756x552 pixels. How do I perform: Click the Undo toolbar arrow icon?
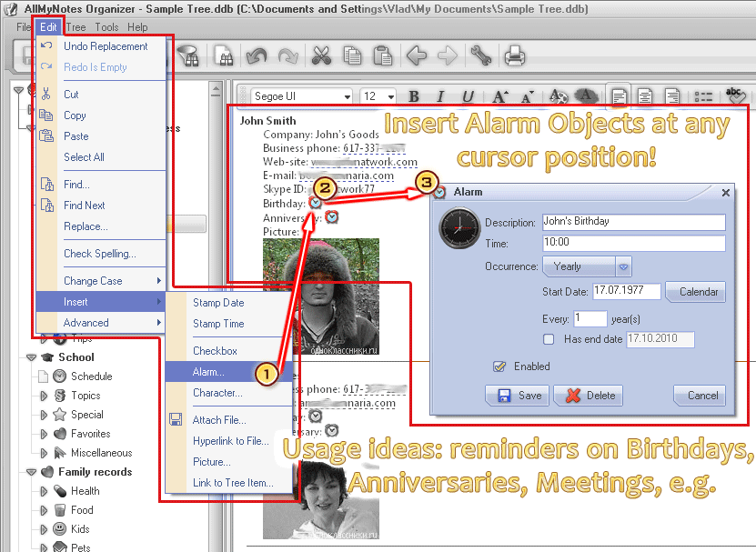pos(257,55)
